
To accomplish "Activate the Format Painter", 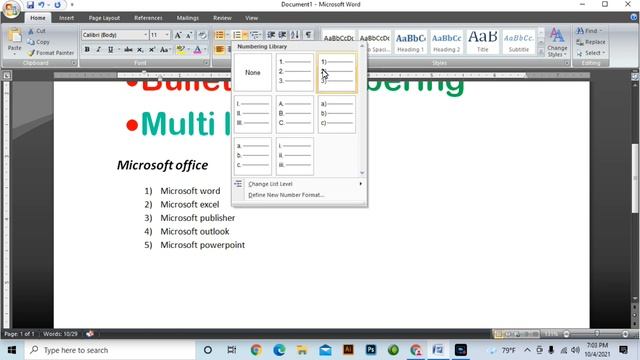I will [x=51, y=53].
